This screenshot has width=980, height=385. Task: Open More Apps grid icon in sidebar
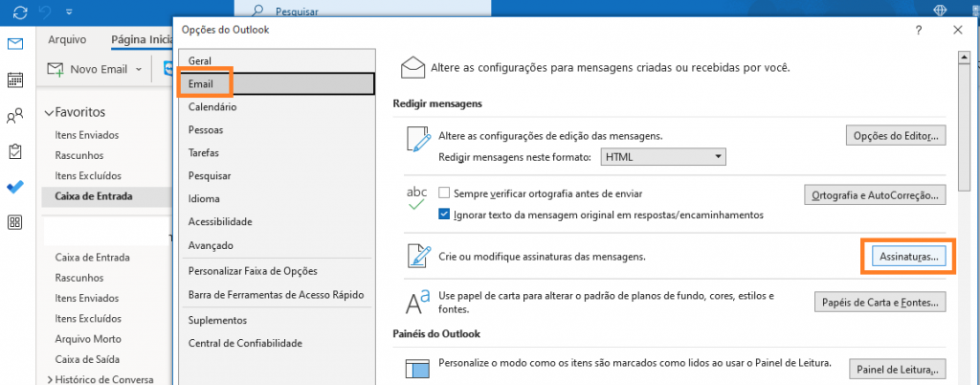pyautogui.click(x=15, y=222)
